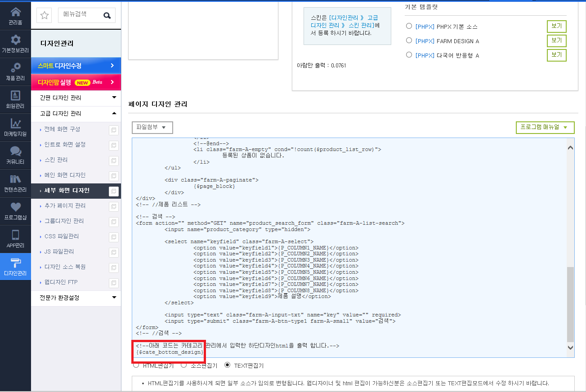Select HTML편집기 editor radio button

point(136,365)
